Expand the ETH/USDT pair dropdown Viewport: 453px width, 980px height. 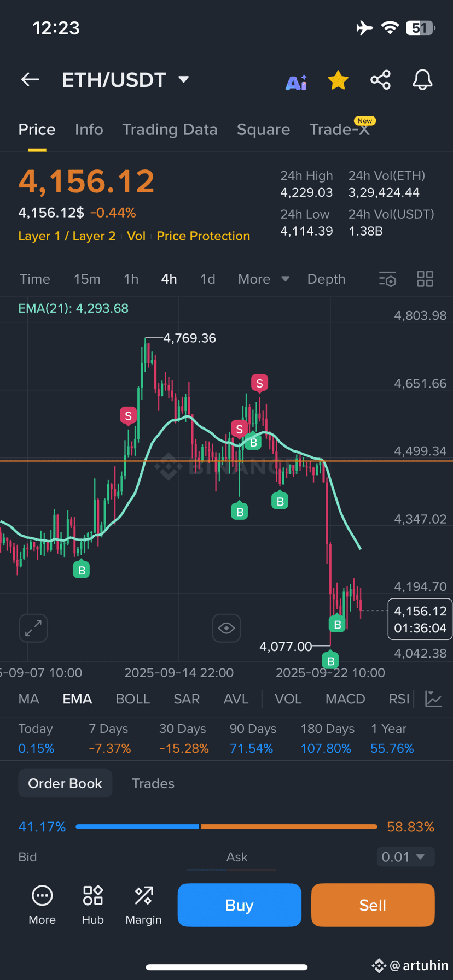184,80
